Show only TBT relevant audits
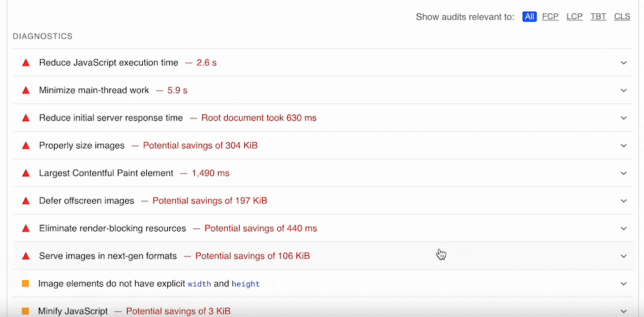The height and width of the screenshot is (317, 644). (x=598, y=16)
